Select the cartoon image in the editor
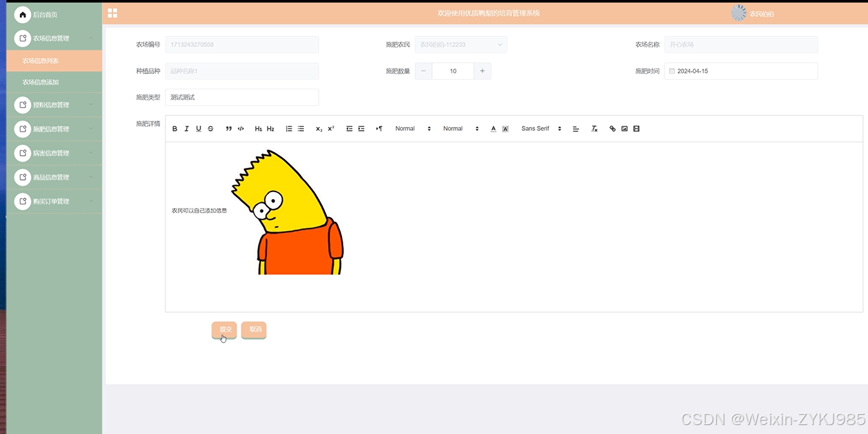The width and height of the screenshot is (868, 434). pos(287,212)
